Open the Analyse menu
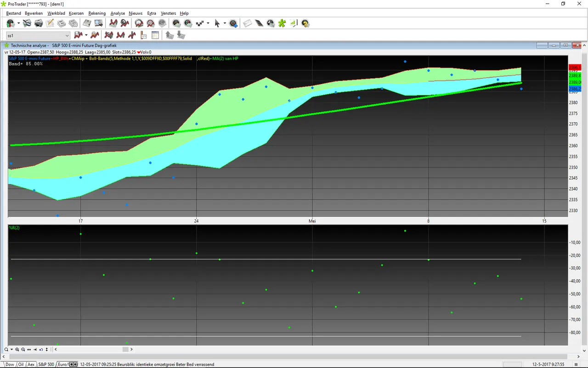The width and height of the screenshot is (588, 368). 118,13
